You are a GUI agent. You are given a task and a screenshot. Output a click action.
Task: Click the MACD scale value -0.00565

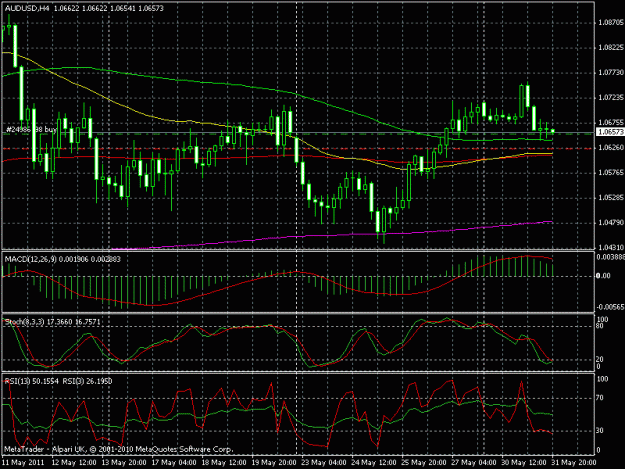pos(610,307)
